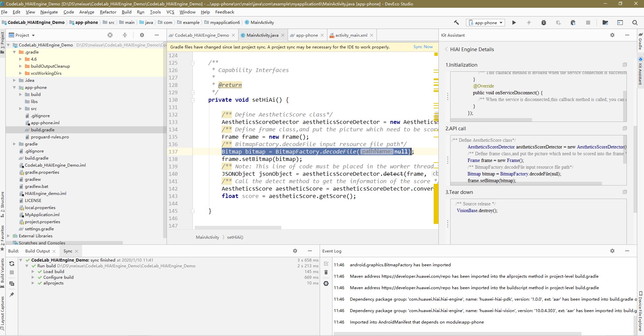Click Sync Now link
This screenshot has height=336, width=644.
pyautogui.click(x=423, y=47)
